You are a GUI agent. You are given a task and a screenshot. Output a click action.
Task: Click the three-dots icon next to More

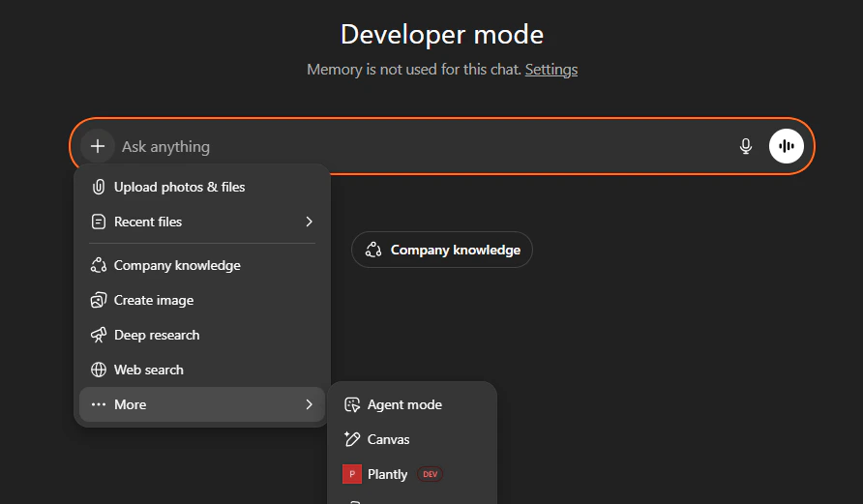coord(99,404)
